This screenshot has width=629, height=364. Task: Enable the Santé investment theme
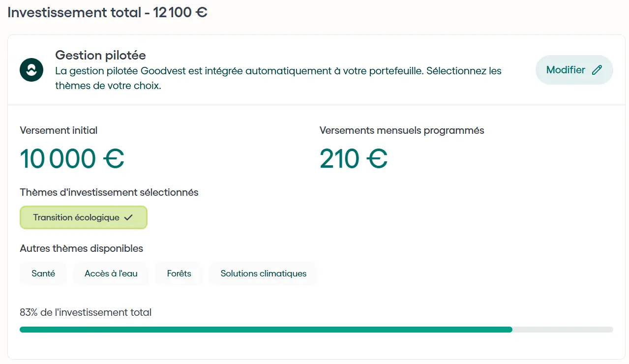click(43, 273)
